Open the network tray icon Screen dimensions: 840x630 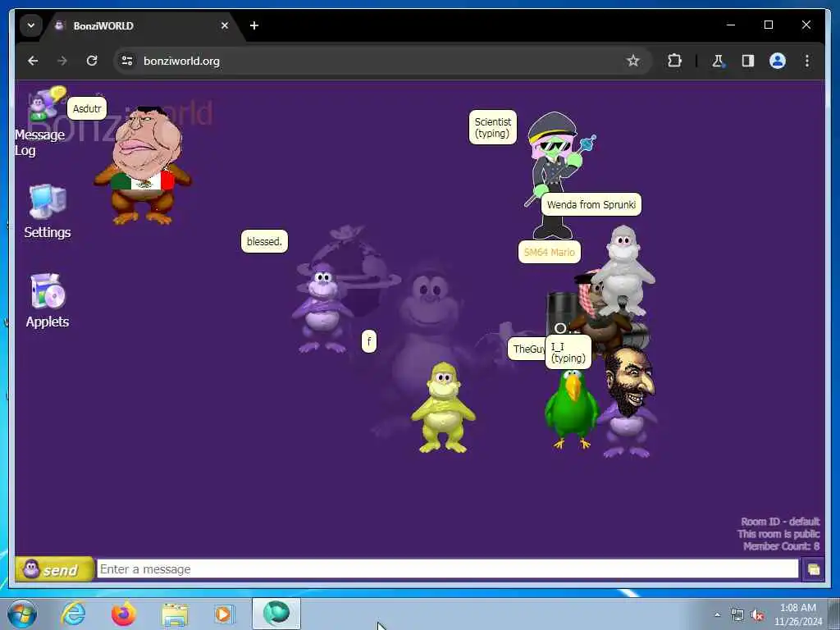coord(737,615)
